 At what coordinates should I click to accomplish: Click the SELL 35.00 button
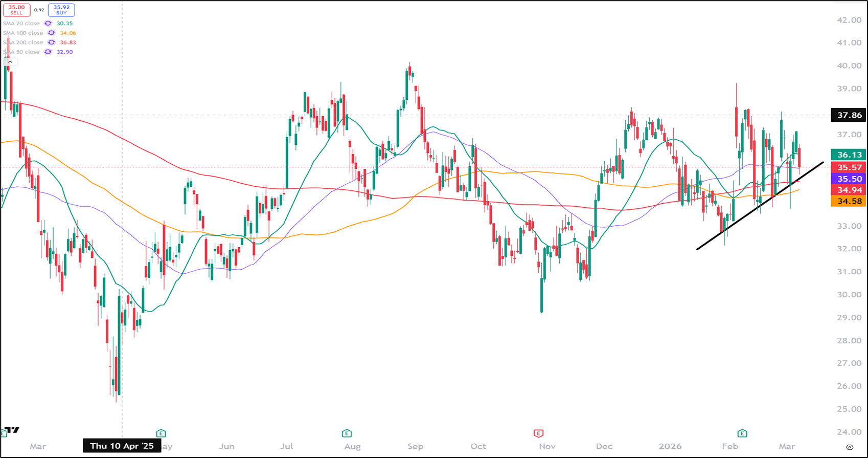pos(16,10)
